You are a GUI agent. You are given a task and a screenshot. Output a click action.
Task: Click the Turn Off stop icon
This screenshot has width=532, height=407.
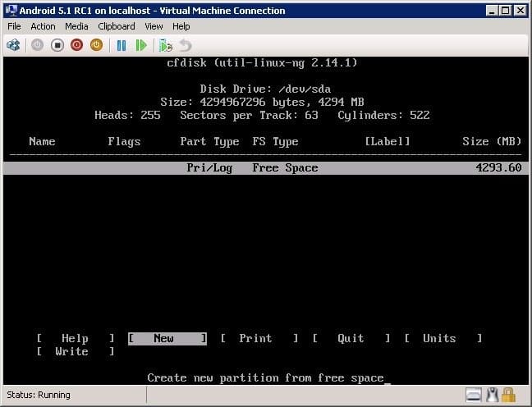[57, 45]
